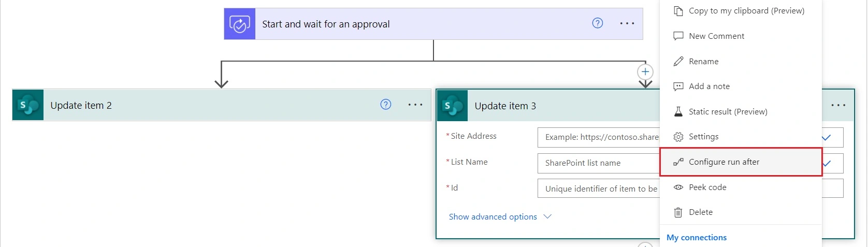
Task: Click SharePoint icon on Update item 3
Action: click(453, 106)
